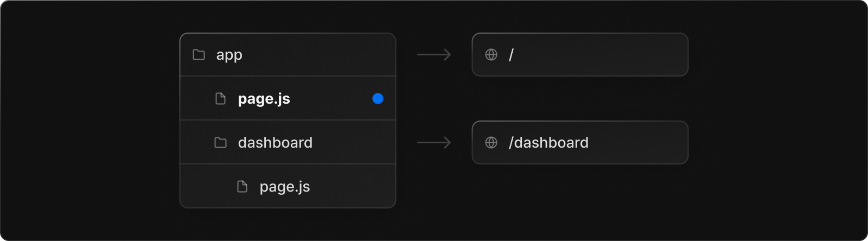
Task: Open the /dashboard route text
Action: (x=548, y=143)
